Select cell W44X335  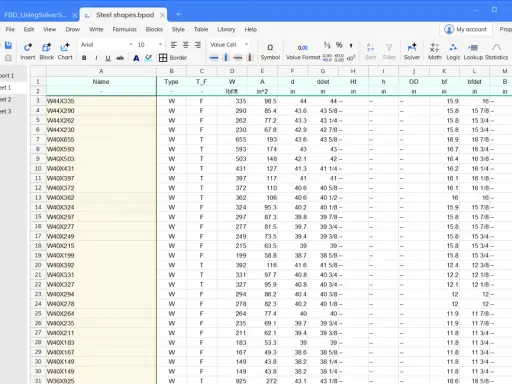[101, 101]
